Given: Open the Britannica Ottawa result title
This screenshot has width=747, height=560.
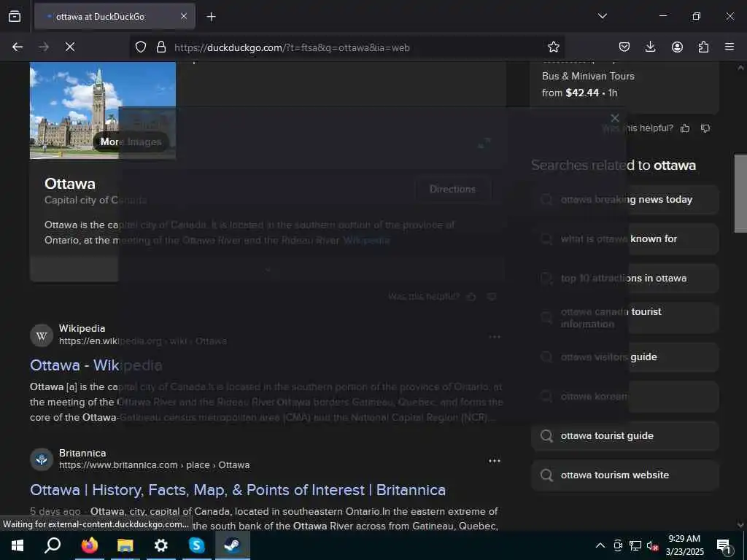Looking at the screenshot, I should click(x=238, y=490).
